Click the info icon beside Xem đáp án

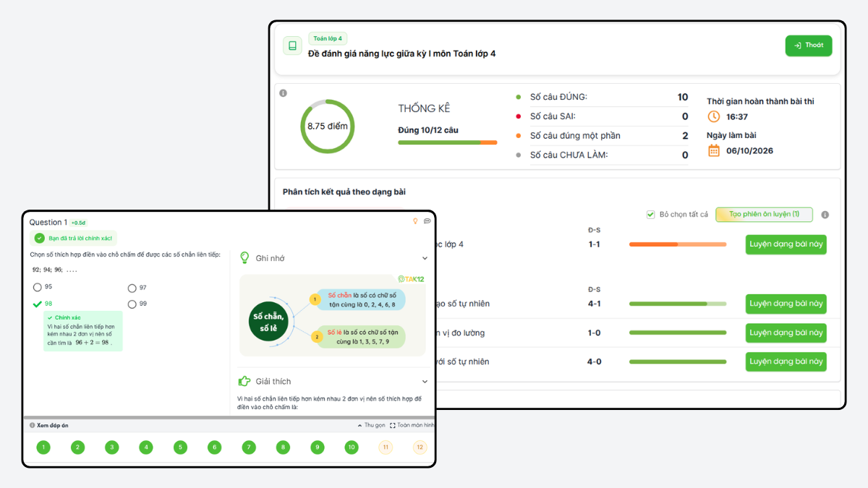coord(33,426)
